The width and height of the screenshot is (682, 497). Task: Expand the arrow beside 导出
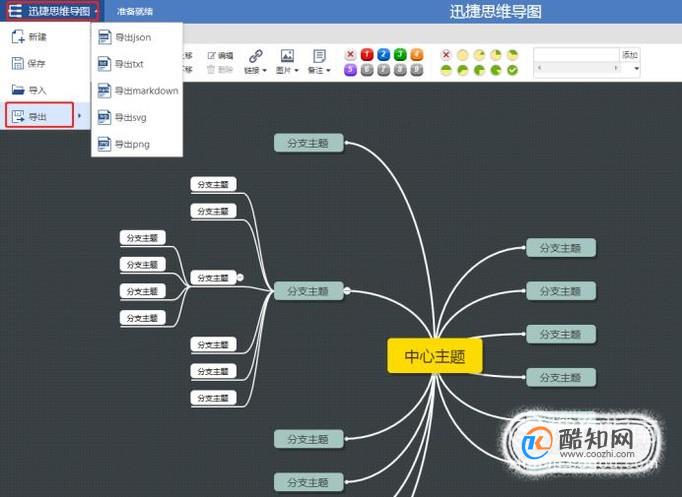[x=80, y=116]
